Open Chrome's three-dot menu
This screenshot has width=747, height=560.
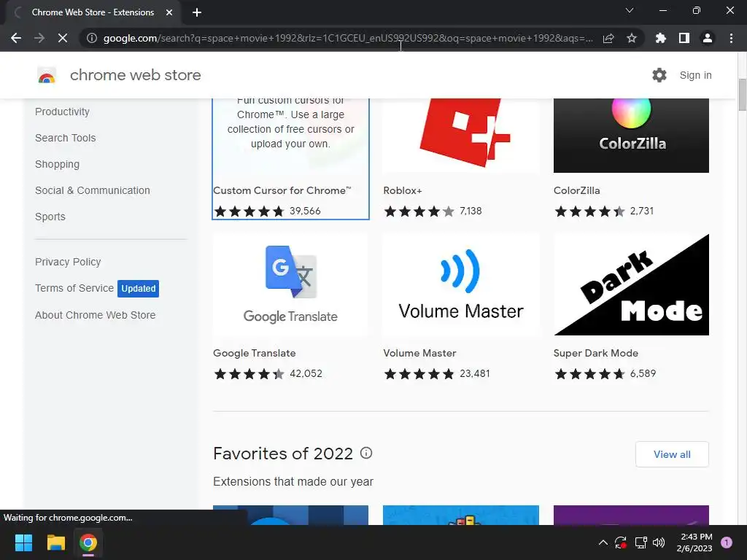click(x=731, y=38)
